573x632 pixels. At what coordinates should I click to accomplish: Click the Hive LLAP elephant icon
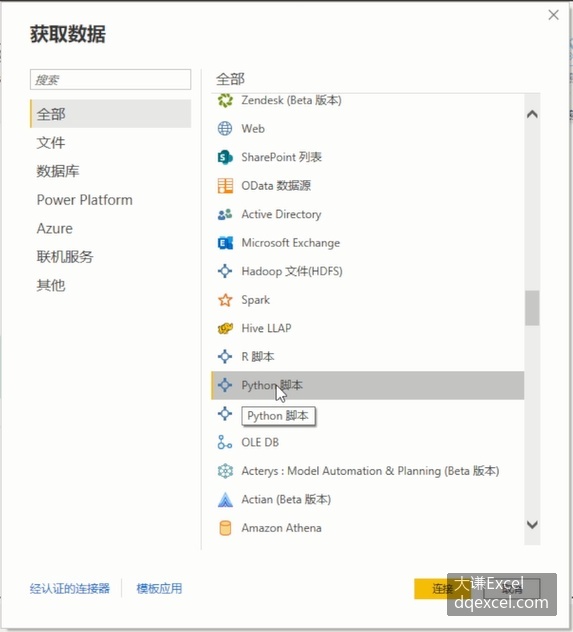pos(225,328)
